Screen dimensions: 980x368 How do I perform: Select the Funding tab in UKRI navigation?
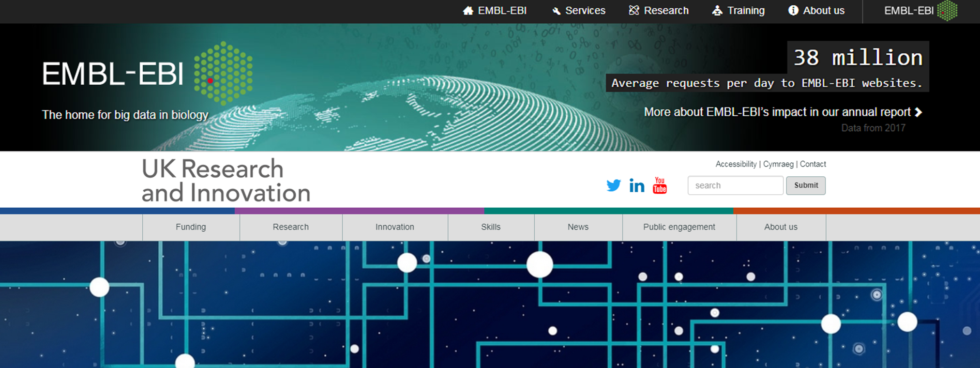(191, 227)
